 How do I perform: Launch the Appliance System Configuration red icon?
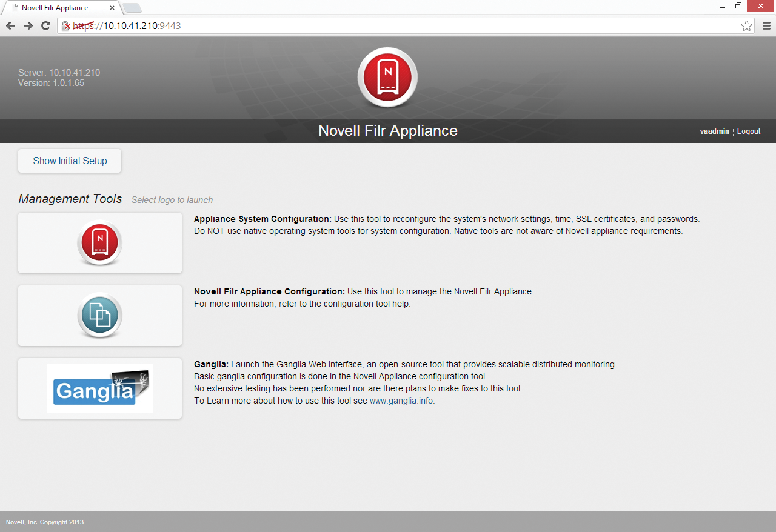pyautogui.click(x=100, y=243)
